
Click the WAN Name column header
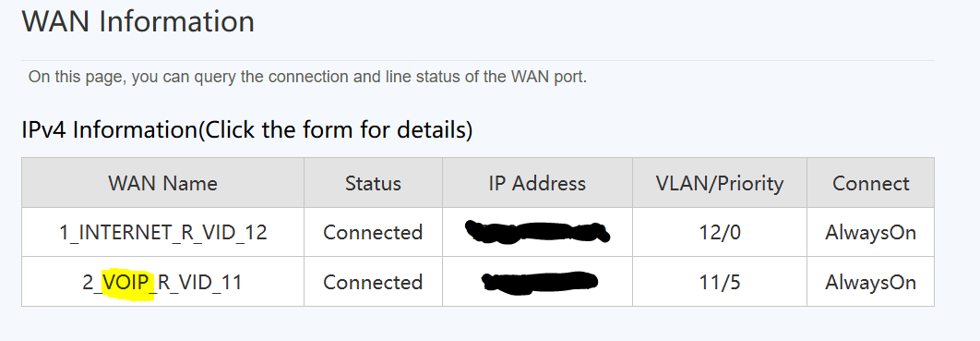coord(163,183)
